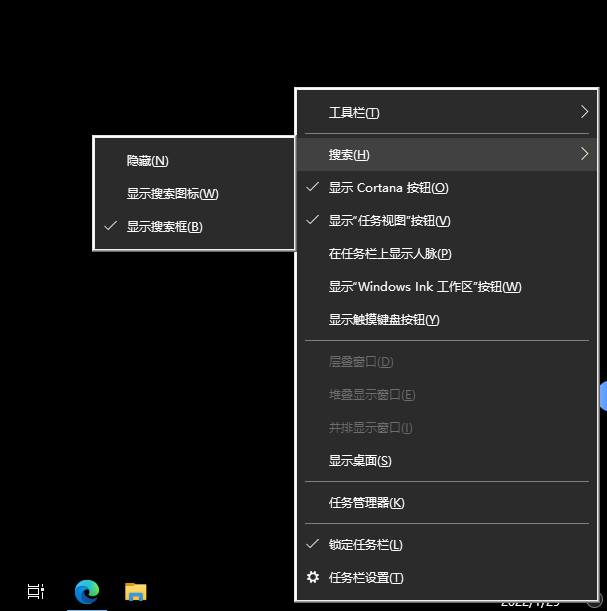Select 显示搜索框(B) in the search submenu

coord(194,226)
